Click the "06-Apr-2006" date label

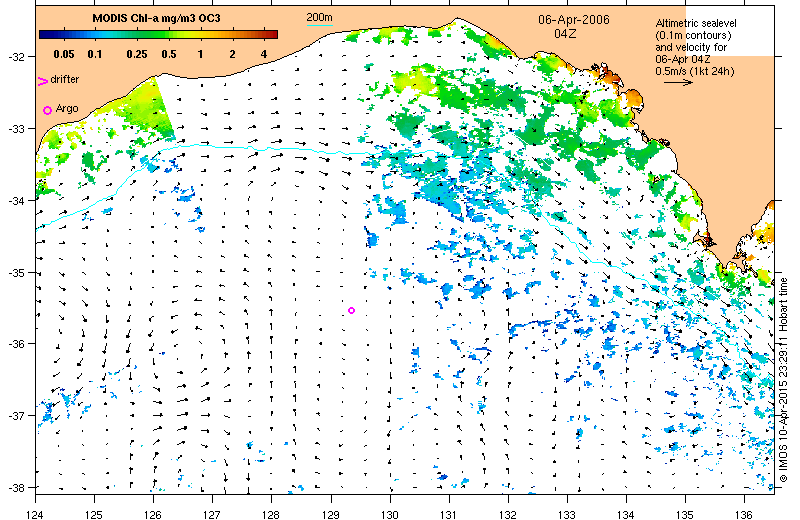point(574,20)
